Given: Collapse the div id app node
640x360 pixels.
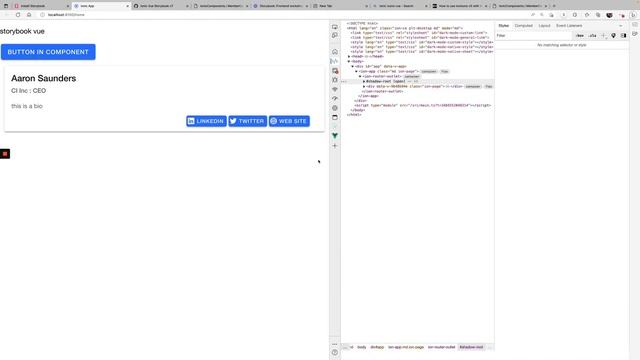Looking at the screenshot, I should [x=353, y=67].
